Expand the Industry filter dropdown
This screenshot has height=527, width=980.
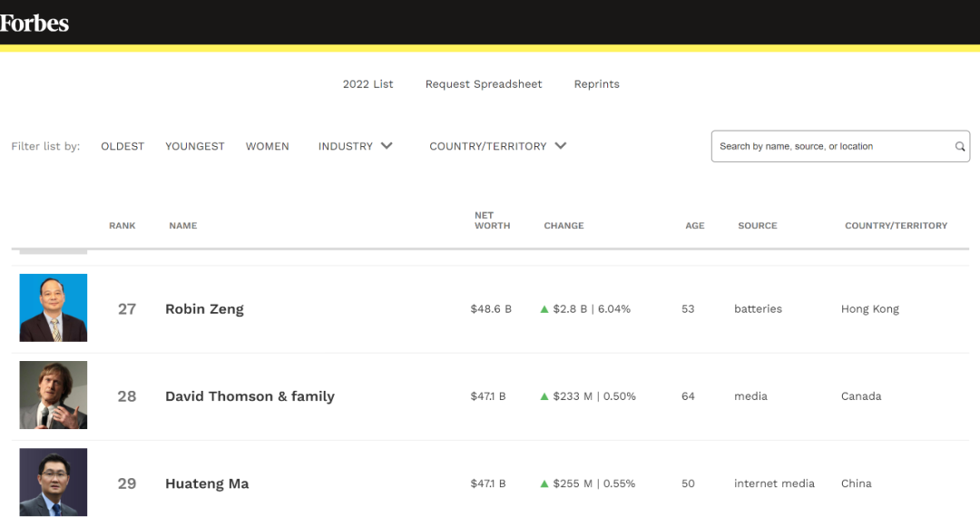(x=355, y=146)
